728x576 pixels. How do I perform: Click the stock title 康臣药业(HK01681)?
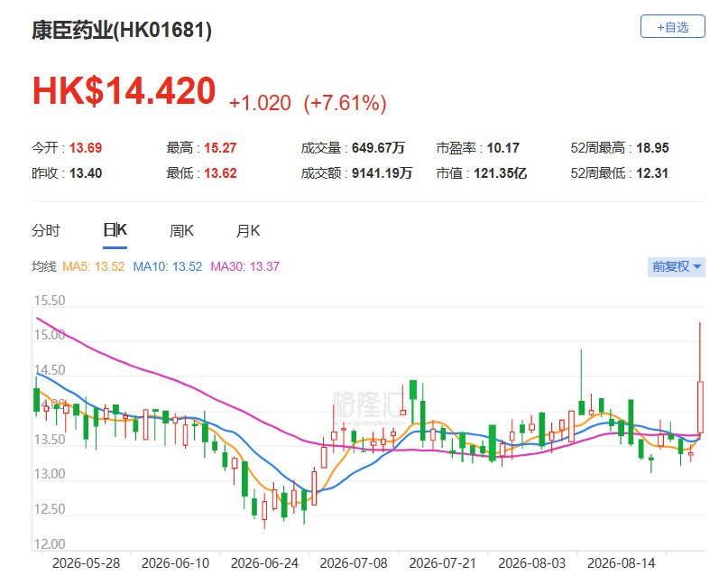[122, 30]
